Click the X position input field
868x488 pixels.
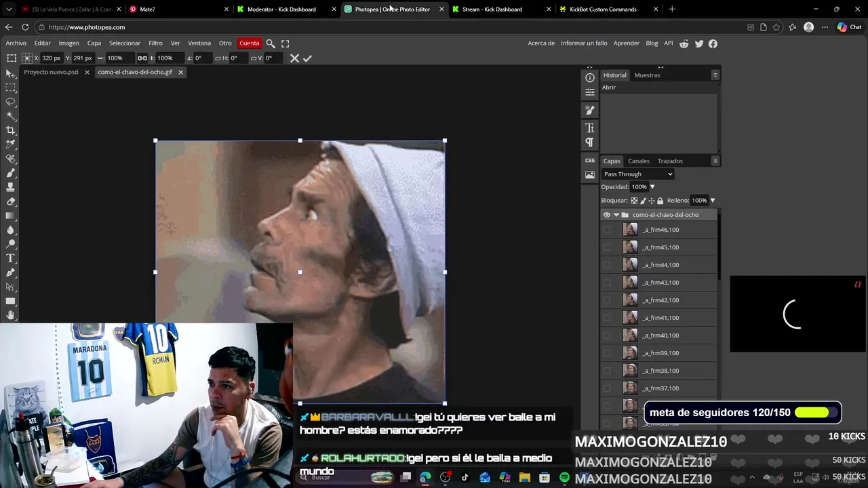pos(52,58)
